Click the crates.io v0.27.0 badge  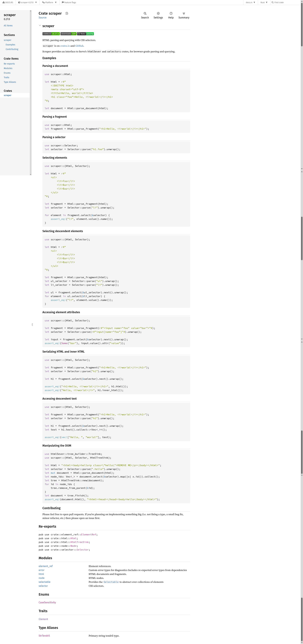click(x=51, y=34)
